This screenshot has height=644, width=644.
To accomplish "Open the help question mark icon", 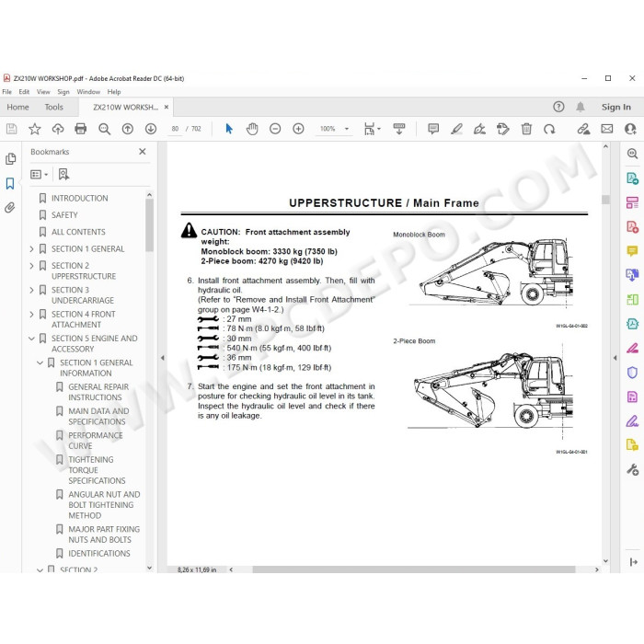I will click(558, 108).
